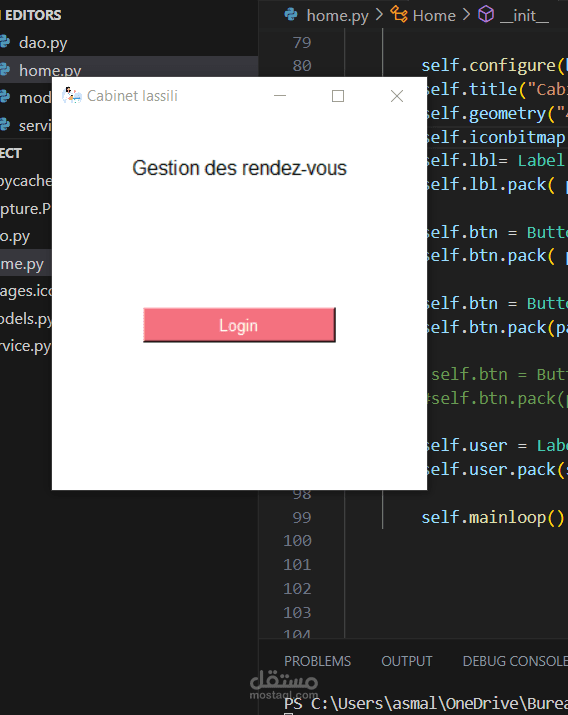Click the terminal prompt PS C:\Users line

tap(426, 704)
